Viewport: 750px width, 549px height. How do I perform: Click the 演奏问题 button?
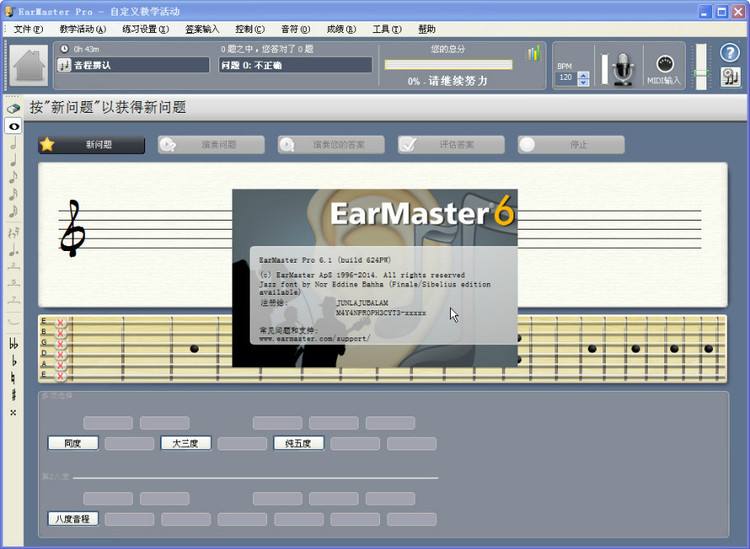(x=211, y=144)
